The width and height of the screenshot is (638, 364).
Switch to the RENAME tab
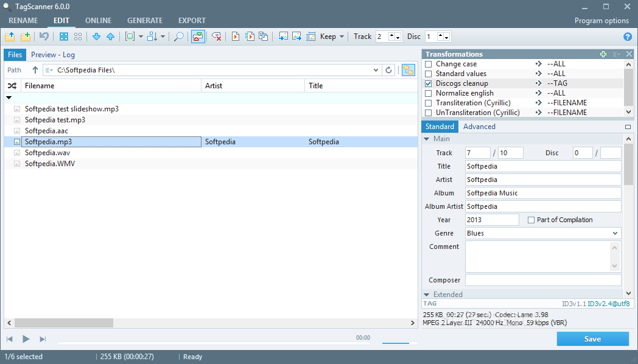click(23, 20)
